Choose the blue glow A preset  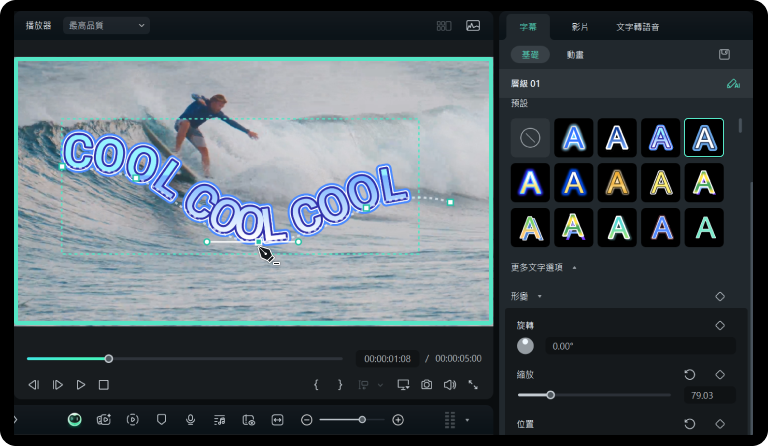click(x=574, y=138)
